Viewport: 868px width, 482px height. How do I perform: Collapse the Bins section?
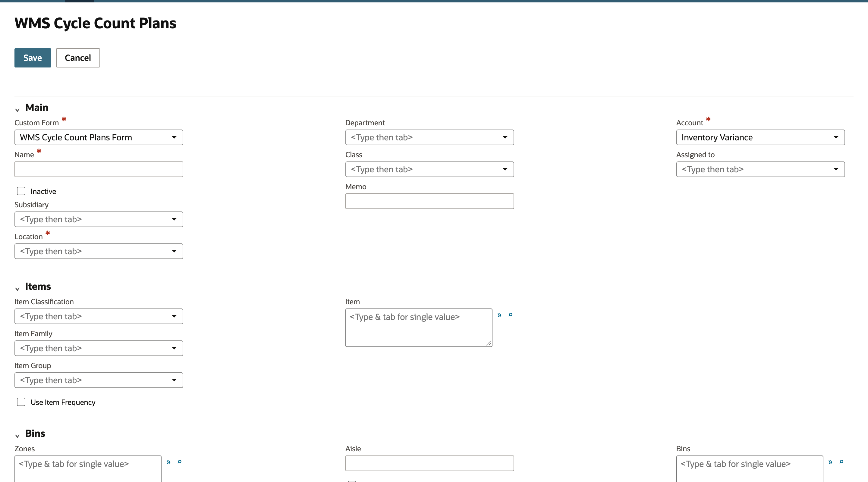[x=17, y=436]
